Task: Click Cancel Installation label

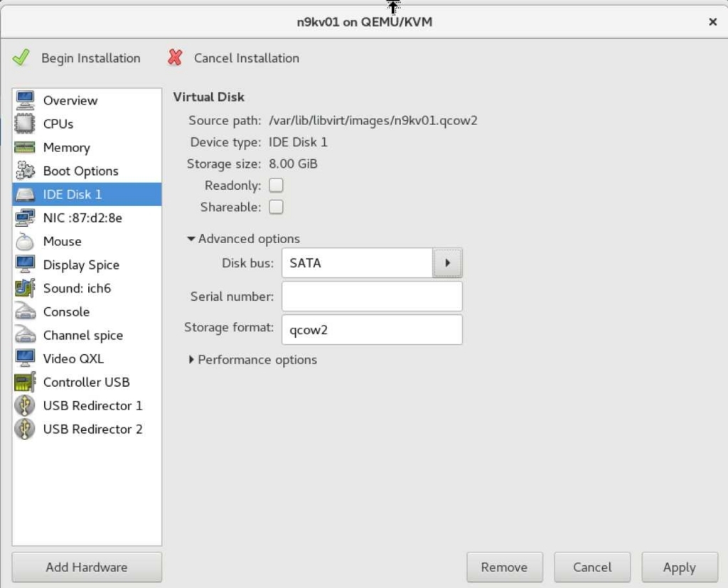Action: coord(247,58)
